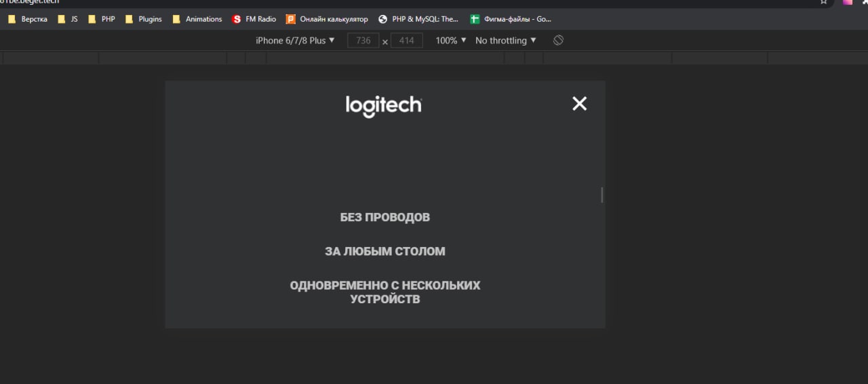
Task: Click the page scrollbar thumb
Action: [601, 195]
